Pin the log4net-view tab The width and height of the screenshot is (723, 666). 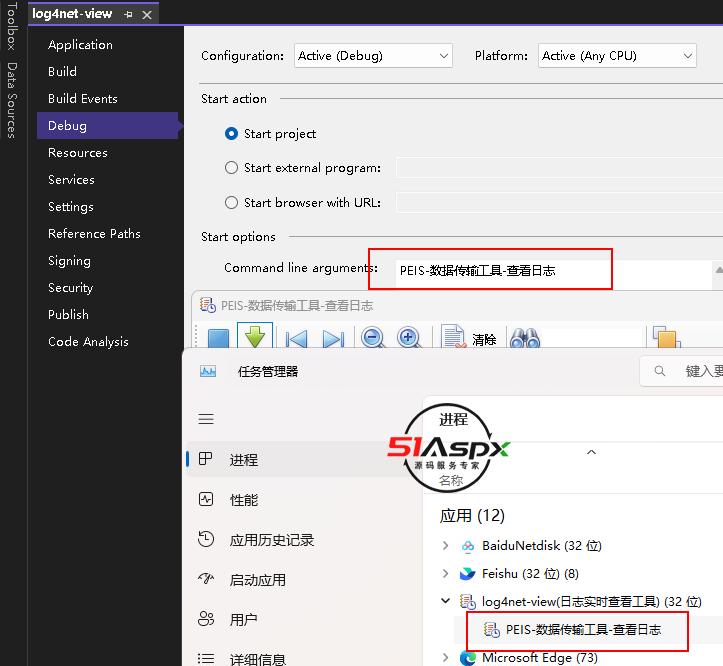(x=129, y=15)
